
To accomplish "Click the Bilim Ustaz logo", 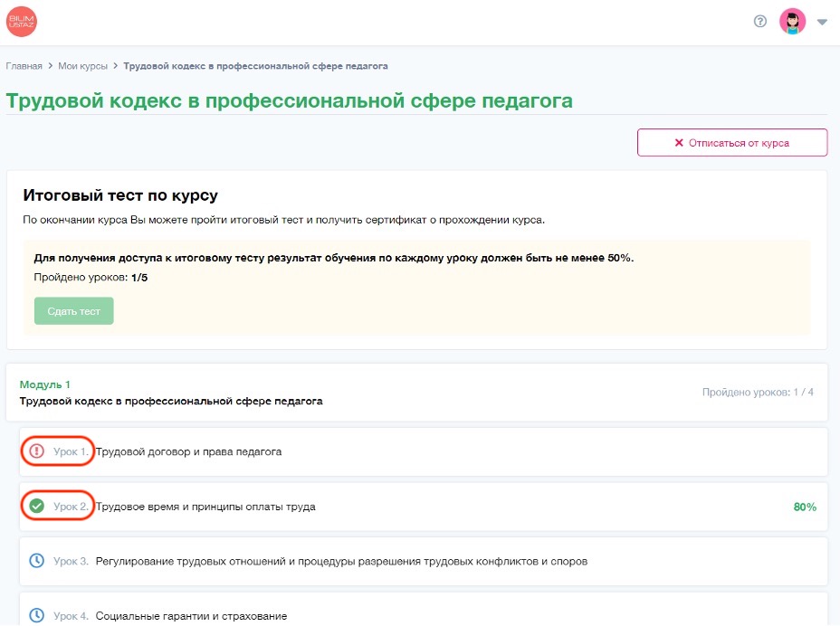I will [x=23, y=22].
